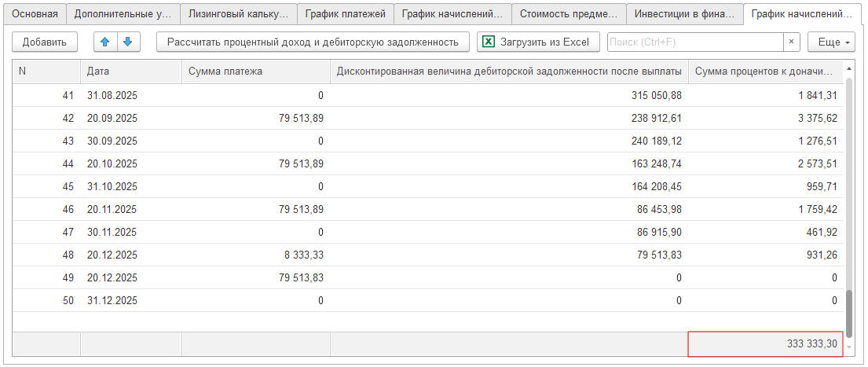
Task: Open the График платежей tab
Action: tap(345, 14)
